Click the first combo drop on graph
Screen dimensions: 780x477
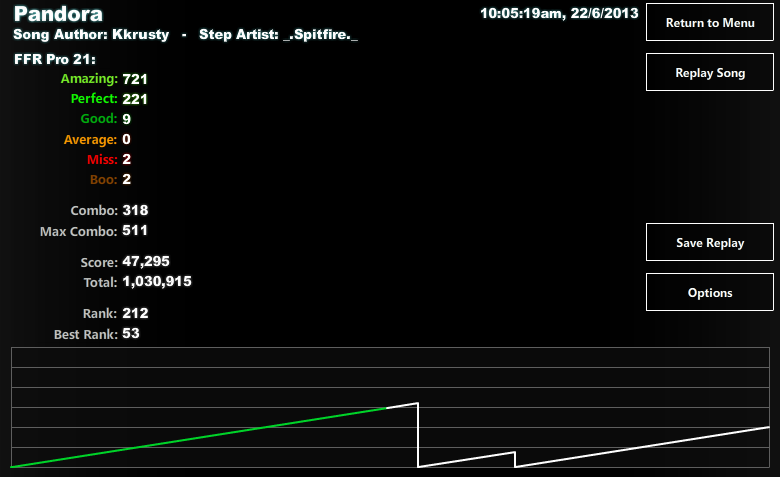(418, 435)
